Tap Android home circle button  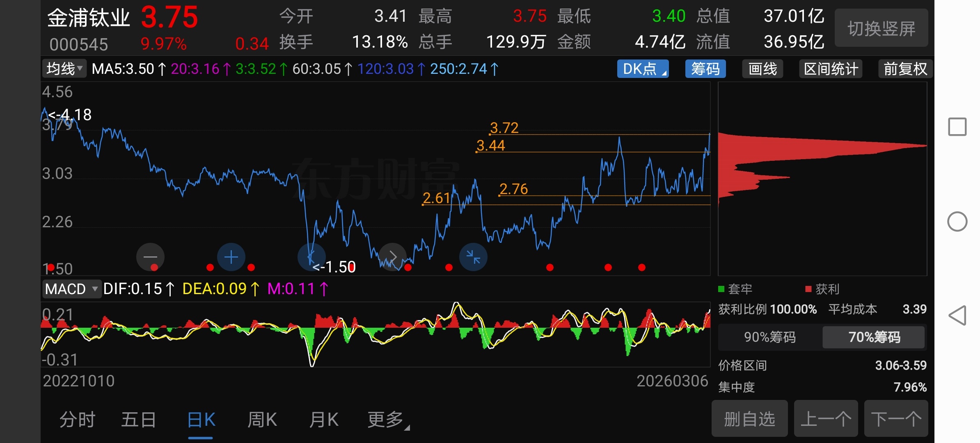click(957, 221)
